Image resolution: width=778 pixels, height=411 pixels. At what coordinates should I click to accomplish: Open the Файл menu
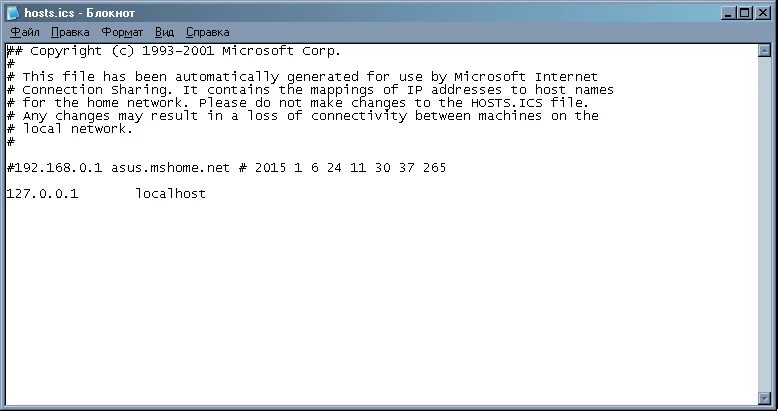(25, 32)
